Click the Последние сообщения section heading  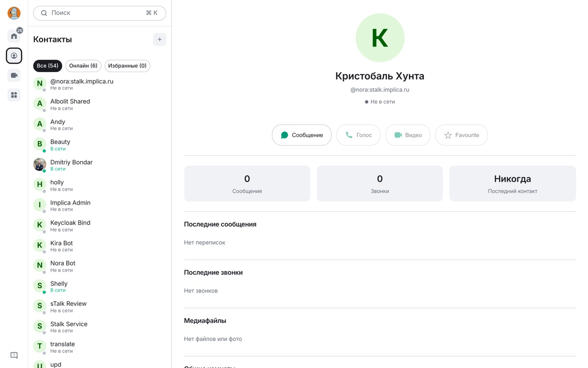point(220,224)
